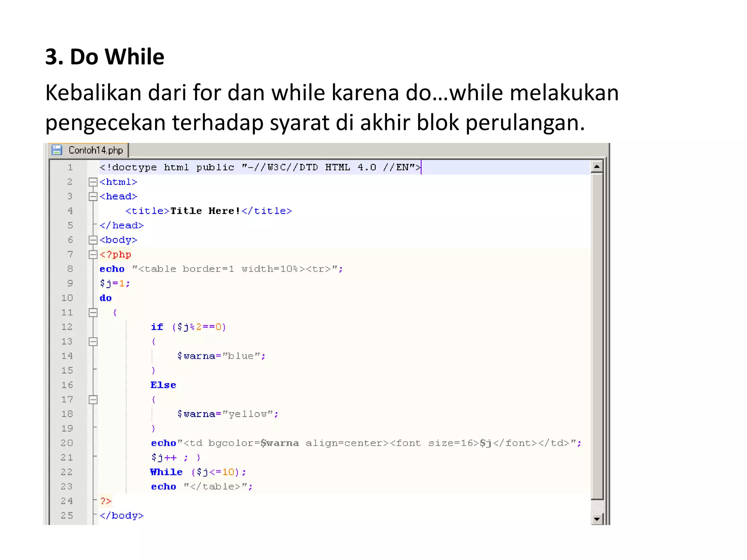Click the closing php tag on line 24
The image size is (747, 560).
pos(106,501)
